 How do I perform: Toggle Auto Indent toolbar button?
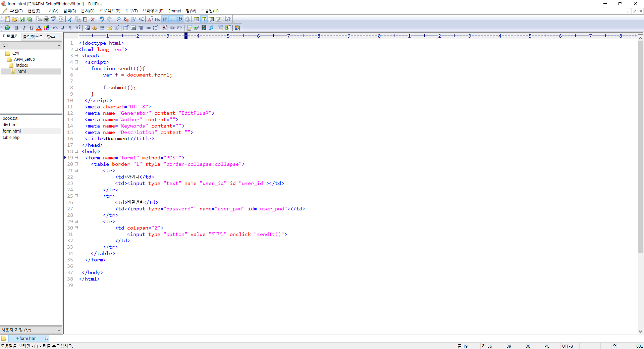[x=172, y=19]
